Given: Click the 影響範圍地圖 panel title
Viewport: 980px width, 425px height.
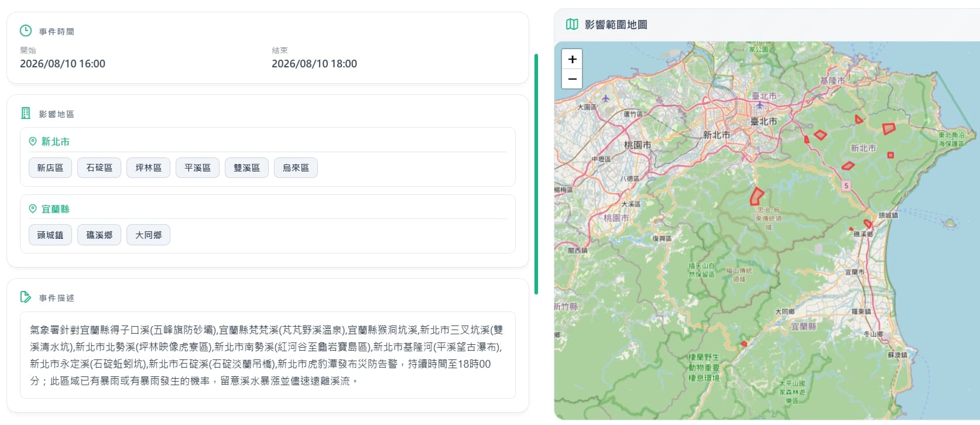Looking at the screenshot, I should 616,25.
